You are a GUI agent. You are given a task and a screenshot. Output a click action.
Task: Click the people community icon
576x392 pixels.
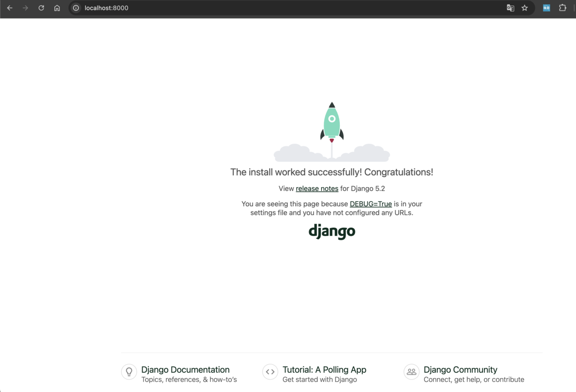coord(411,372)
